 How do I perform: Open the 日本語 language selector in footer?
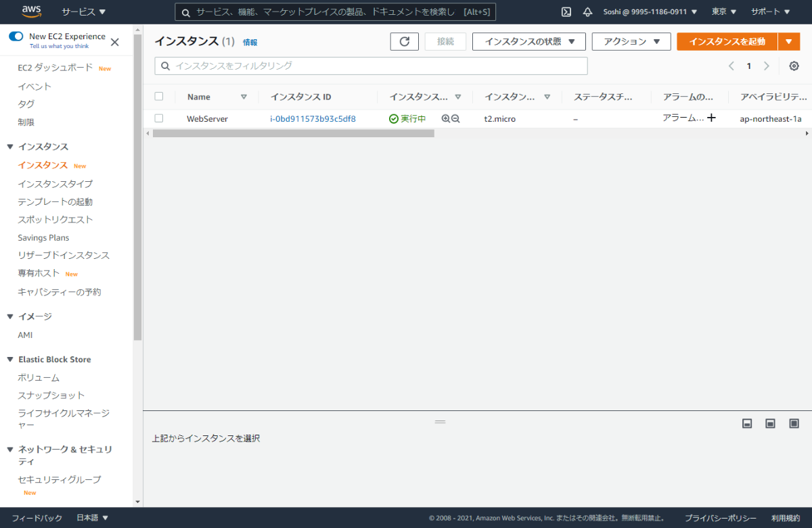coord(93,518)
